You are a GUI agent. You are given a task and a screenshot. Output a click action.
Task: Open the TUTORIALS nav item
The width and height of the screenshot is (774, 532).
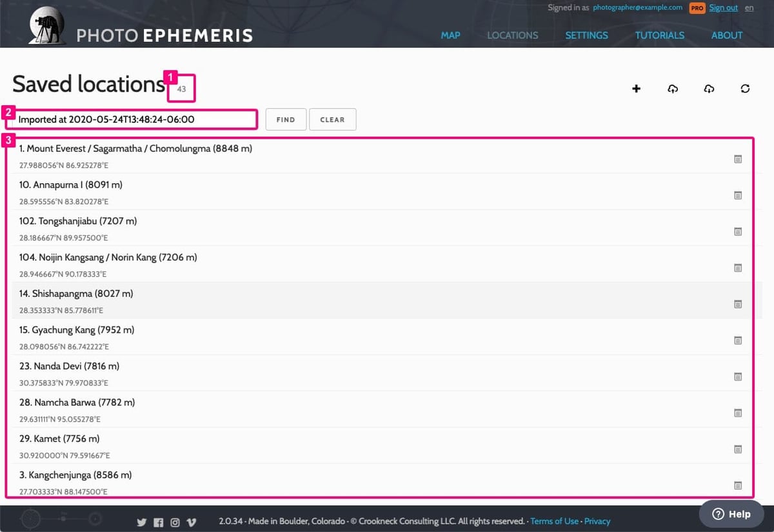[x=660, y=35]
